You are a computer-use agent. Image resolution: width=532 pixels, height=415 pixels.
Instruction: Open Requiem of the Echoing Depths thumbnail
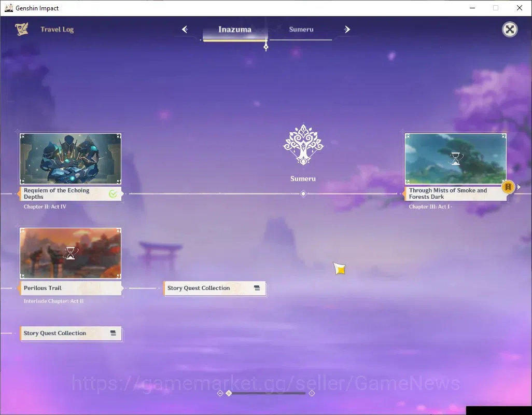pos(71,159)
